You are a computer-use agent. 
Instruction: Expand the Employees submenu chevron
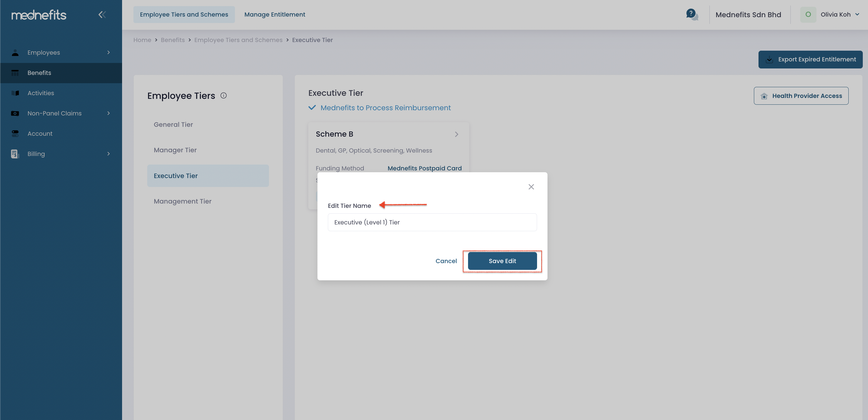[108, 52]
